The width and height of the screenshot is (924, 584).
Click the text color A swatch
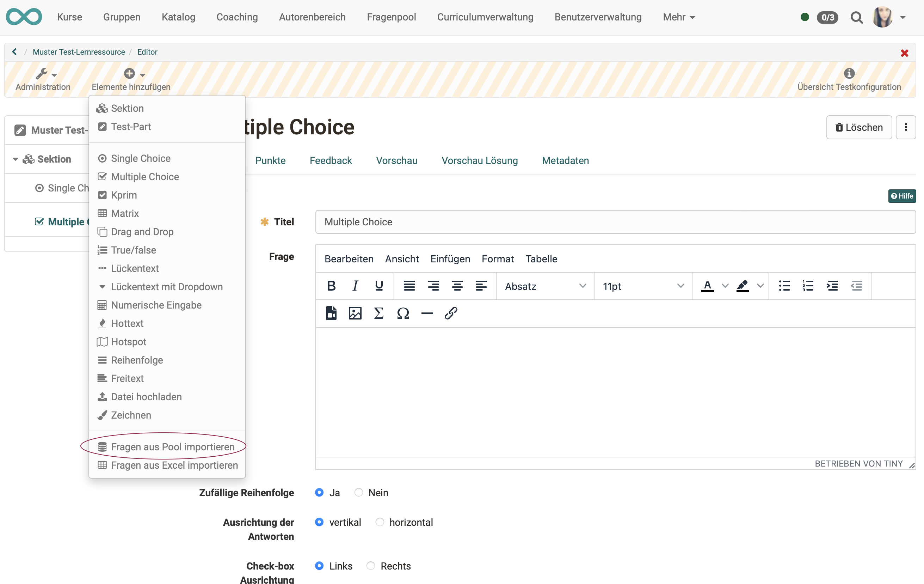(x=707, y=286)
